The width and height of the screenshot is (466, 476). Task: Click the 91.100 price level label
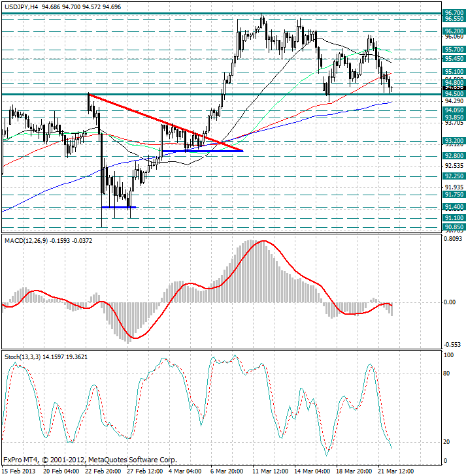454,218
